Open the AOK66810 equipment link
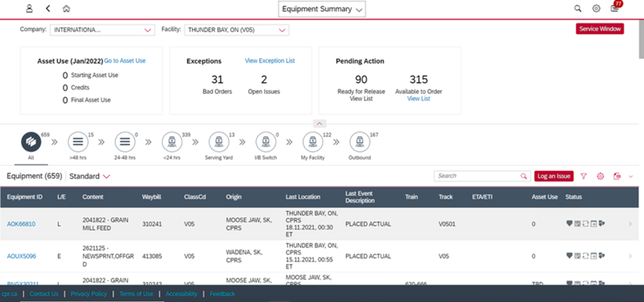The image size is (644, 302). point(22,224)
